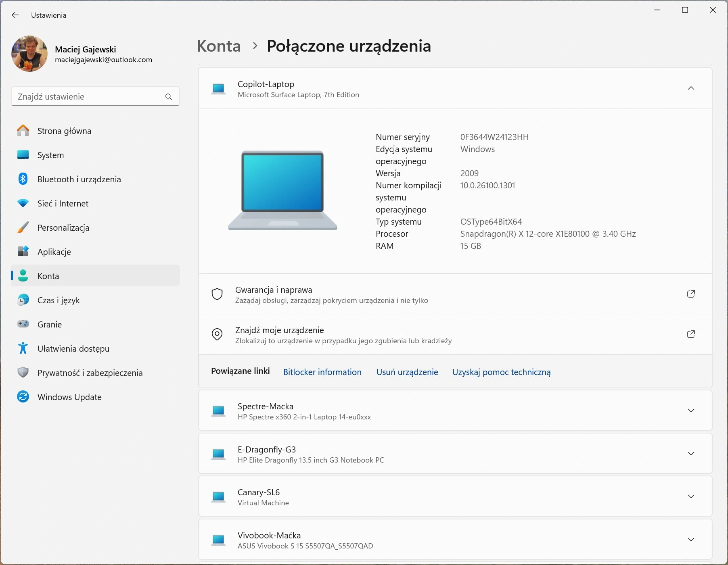The height and width of the screenshot is (565, 728).
Task: Click Maciej Gajewski account name
Action: [86, 50]
